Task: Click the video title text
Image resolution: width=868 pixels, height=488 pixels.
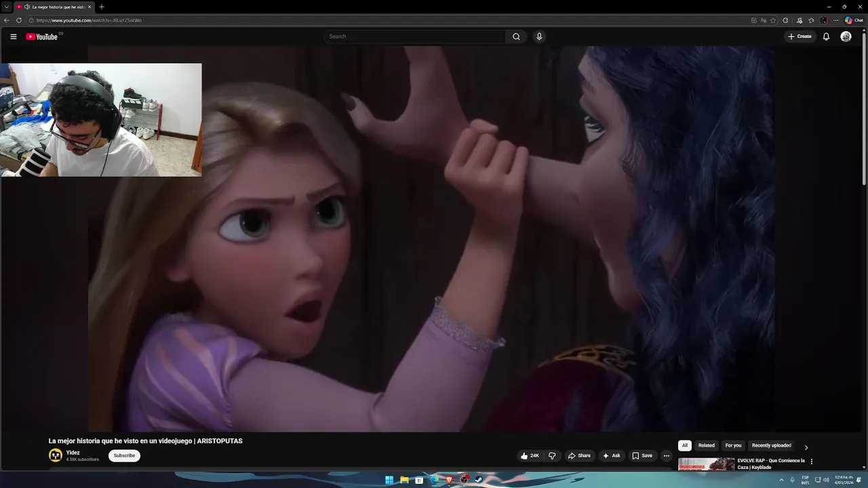Action: (x=145, y=441)
